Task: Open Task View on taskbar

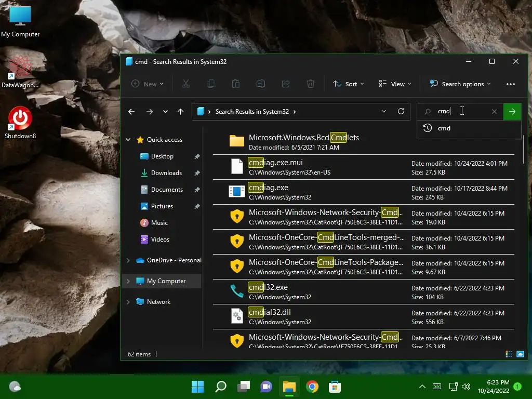Action: (244, 387)
